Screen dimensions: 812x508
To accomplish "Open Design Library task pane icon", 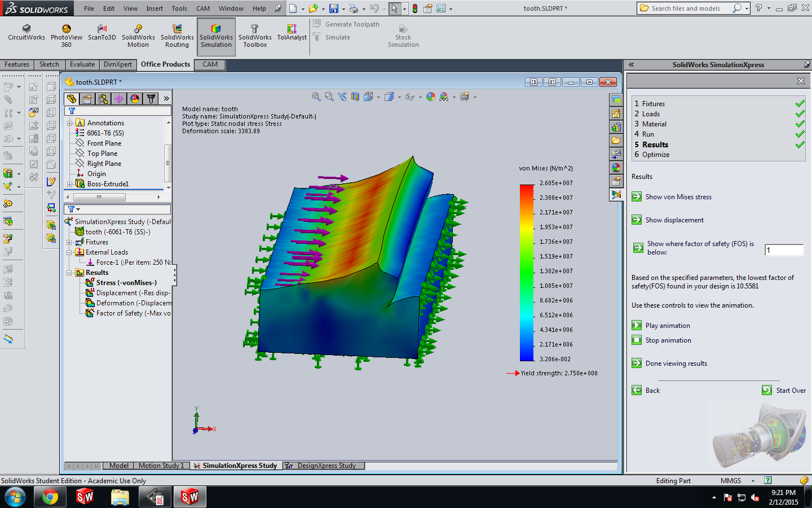I will [616, 127].
